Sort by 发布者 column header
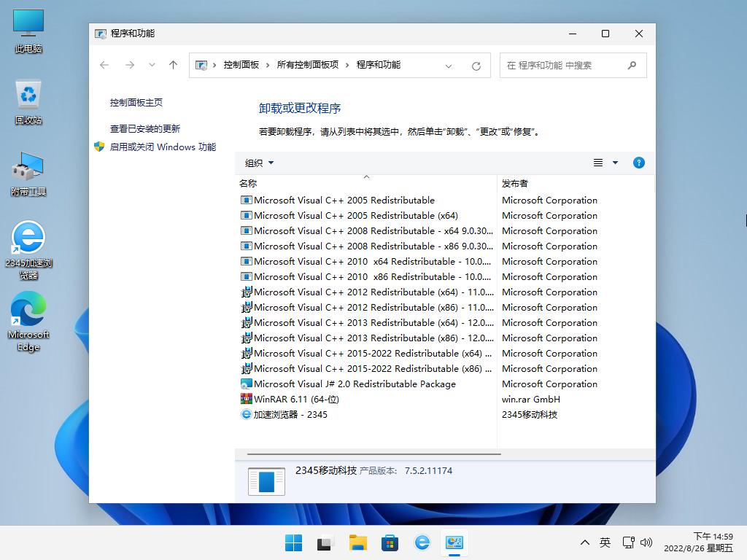This screenshot has height=560, width=747. coord(576,183)
